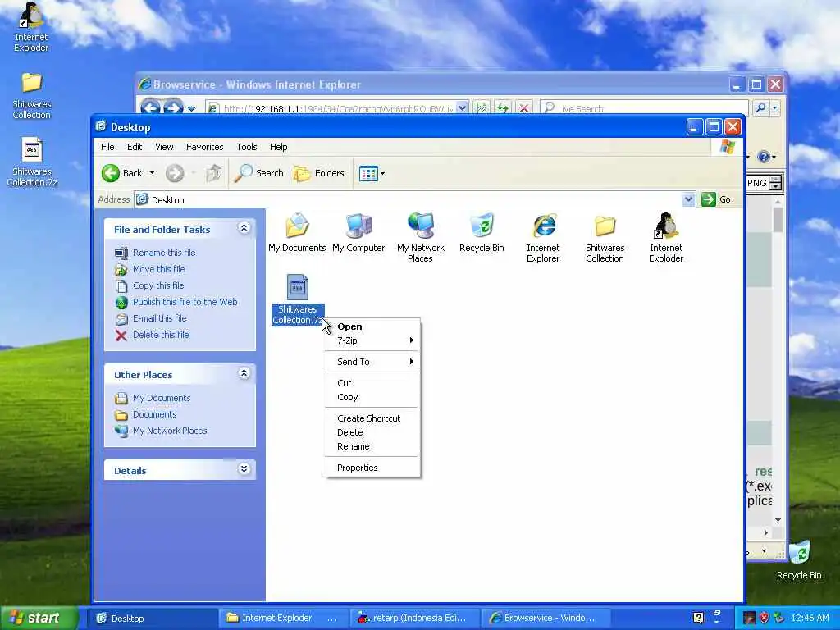
Task: Click Refresh button in Browservice window
Action: (502, 108)
